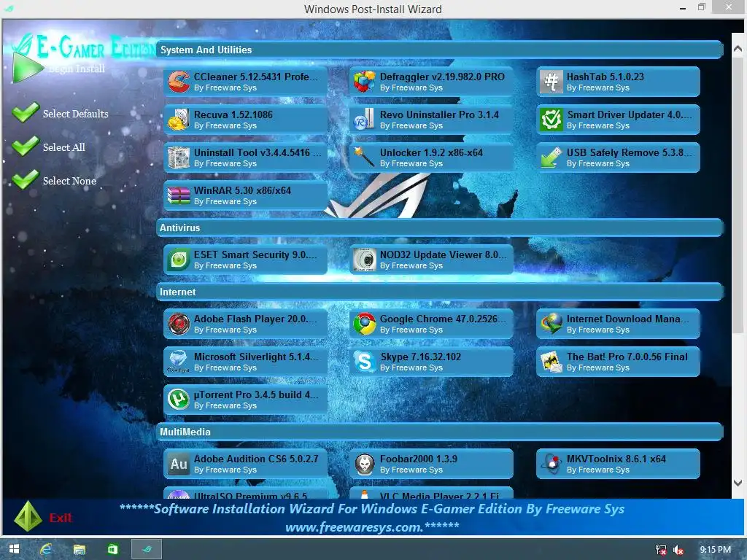Open File Explorer from the taskbar
Screen dimensions: 747x560
80,549
